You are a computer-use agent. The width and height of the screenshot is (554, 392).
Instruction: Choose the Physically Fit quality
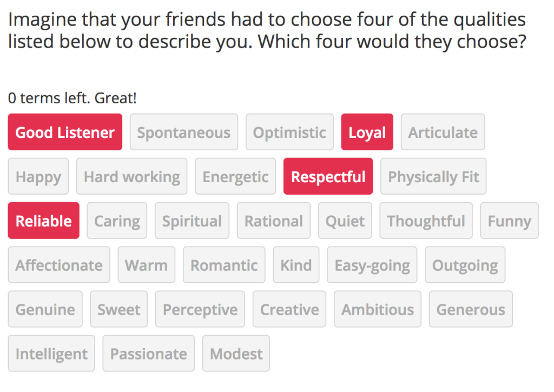[x=433, y=177]
